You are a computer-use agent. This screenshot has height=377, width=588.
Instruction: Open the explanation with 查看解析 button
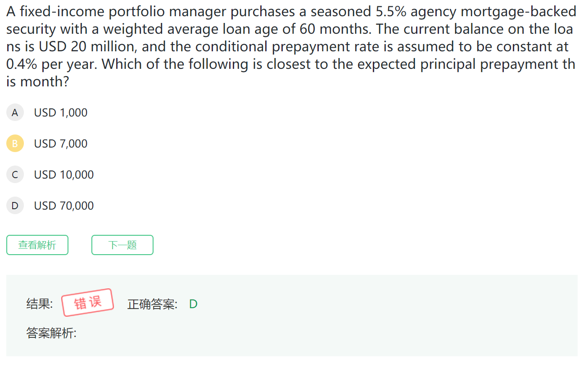point(37,245)
